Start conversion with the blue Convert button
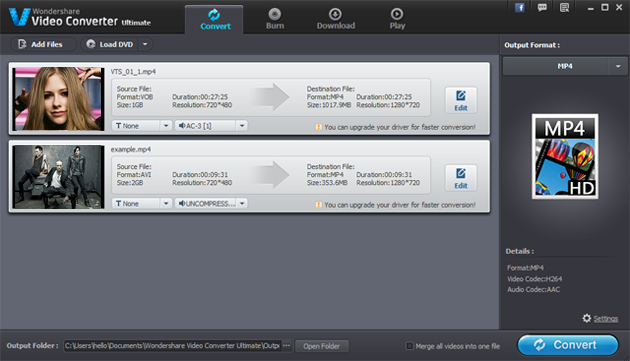The height and width of the screenshot is (361, 630). click(x=568, y=345)
